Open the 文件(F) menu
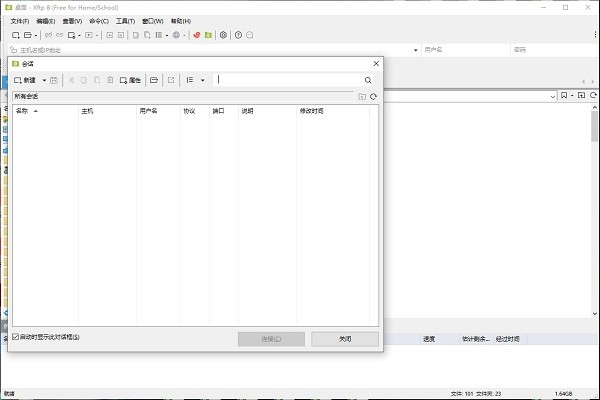Image resolution: width=600 pixels, height=400 pixels. pos(19,21)
